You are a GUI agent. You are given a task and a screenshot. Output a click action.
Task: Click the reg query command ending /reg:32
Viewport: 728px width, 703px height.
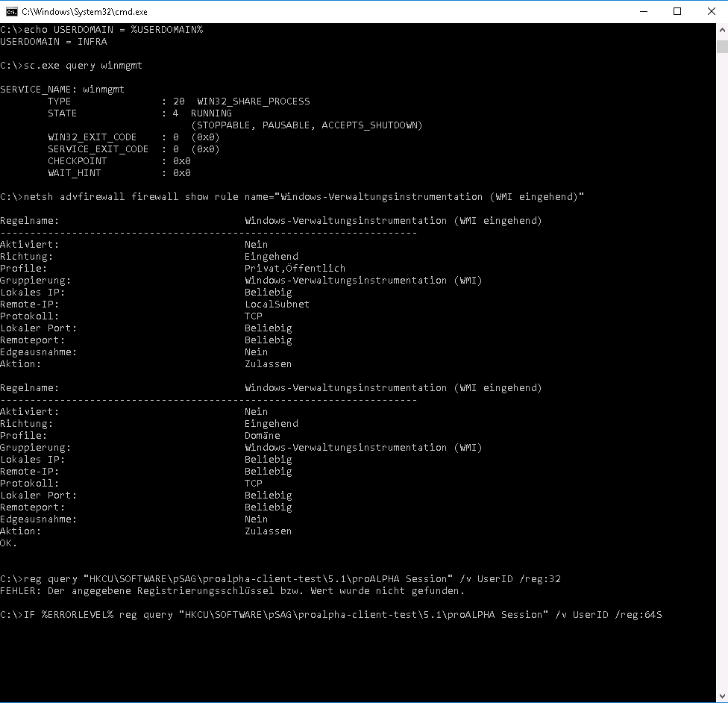coord(280,579)
